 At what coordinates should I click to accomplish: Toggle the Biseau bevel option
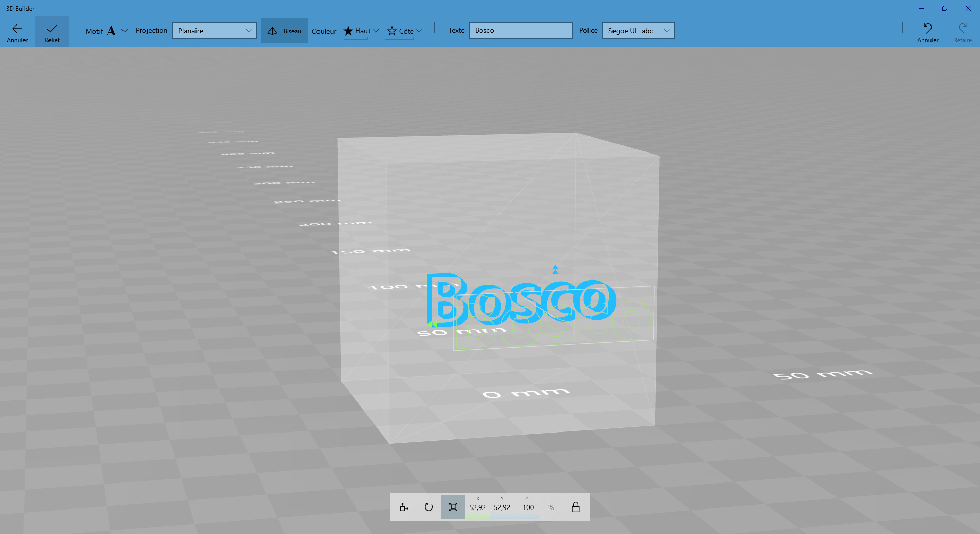click(284, 31)
